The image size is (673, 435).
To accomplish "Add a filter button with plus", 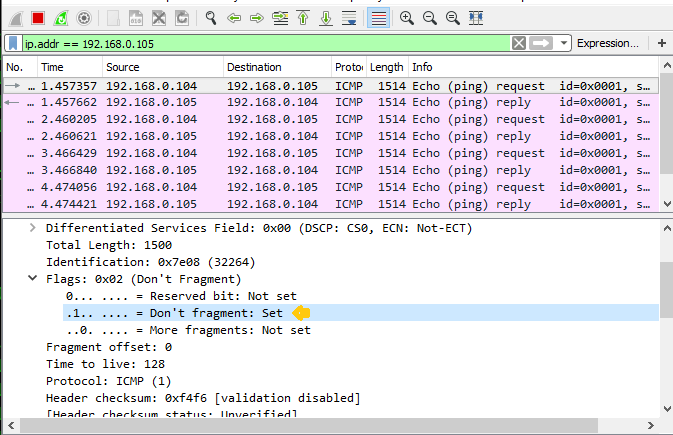I will point(661,43).
